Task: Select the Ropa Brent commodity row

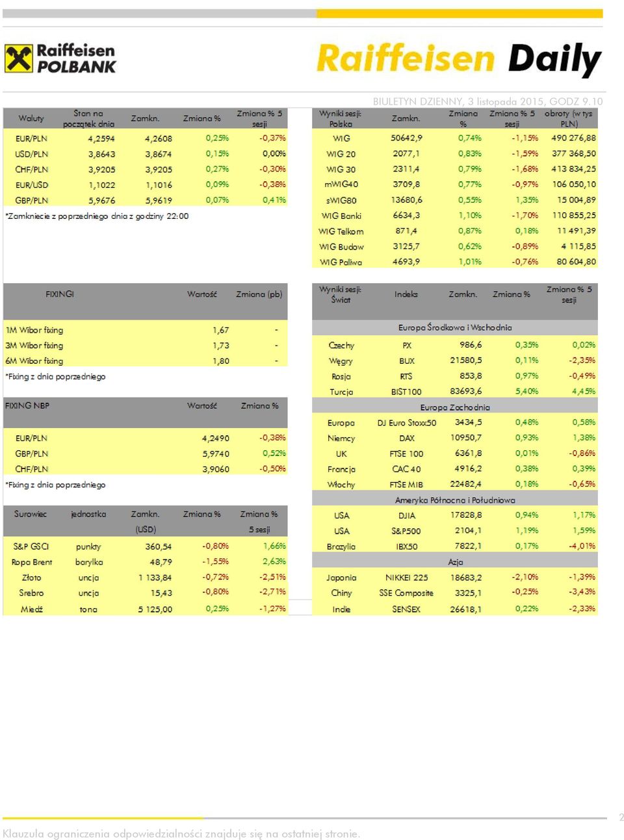Action: 146,562
